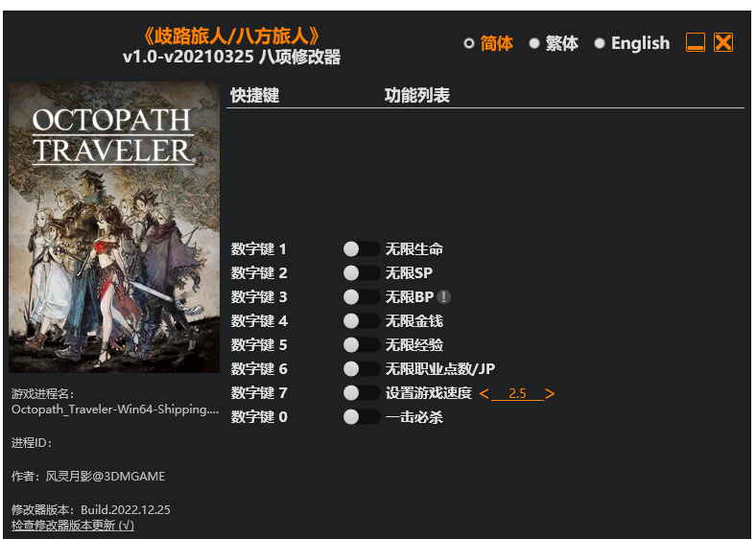
Task: Click the info icon beside 无限BP
Action: pos(444,297)
